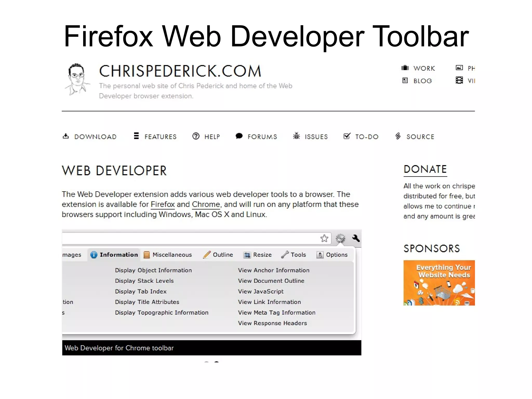Click Web Developer for Chrome toolbar caption

tap(119, 348)
